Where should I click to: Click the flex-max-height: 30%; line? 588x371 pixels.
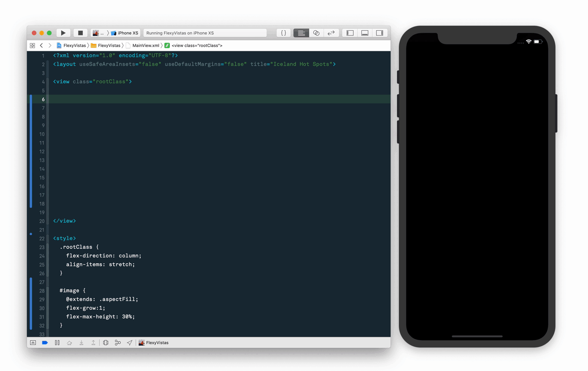pos(100,317)
